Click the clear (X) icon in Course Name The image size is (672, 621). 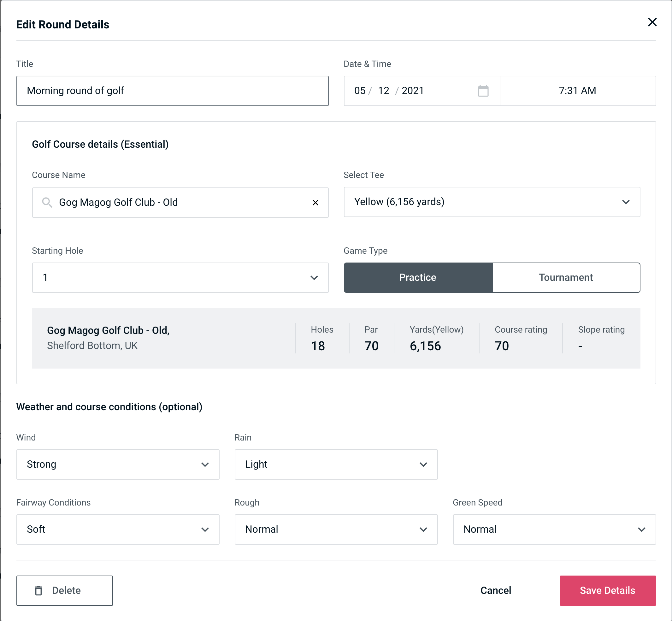315,202
